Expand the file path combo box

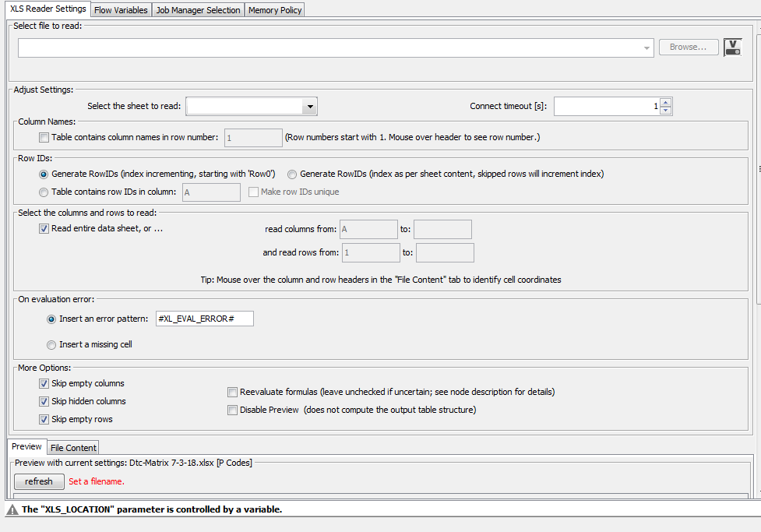pos(646,47)
